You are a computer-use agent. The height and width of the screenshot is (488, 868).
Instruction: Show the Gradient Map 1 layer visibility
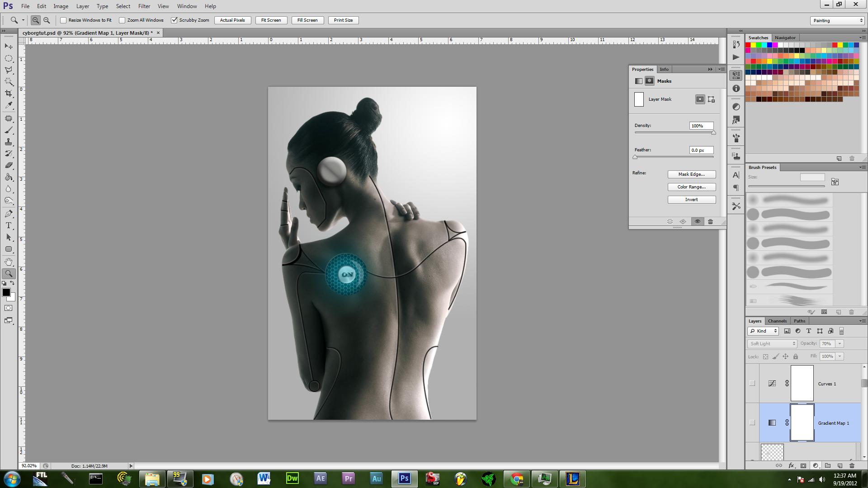tap(752, 422)
